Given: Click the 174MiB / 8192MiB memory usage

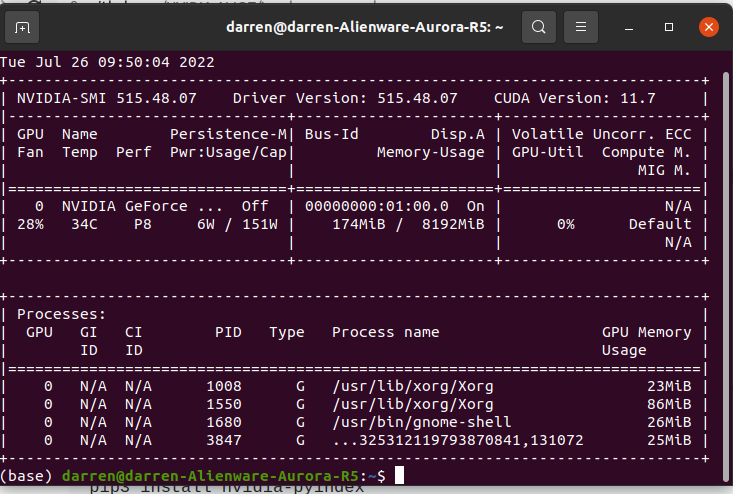Looking at the screenshot, I should (x=408, y=224).
